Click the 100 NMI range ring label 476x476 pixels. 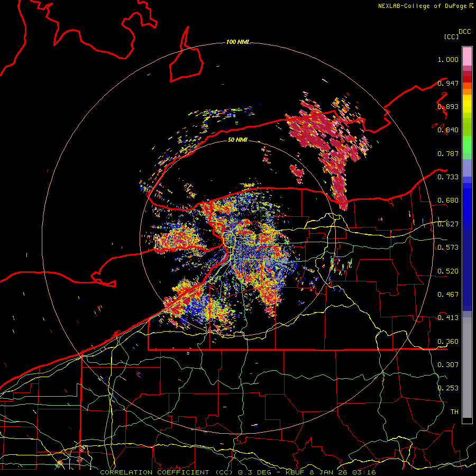[237, 42]
